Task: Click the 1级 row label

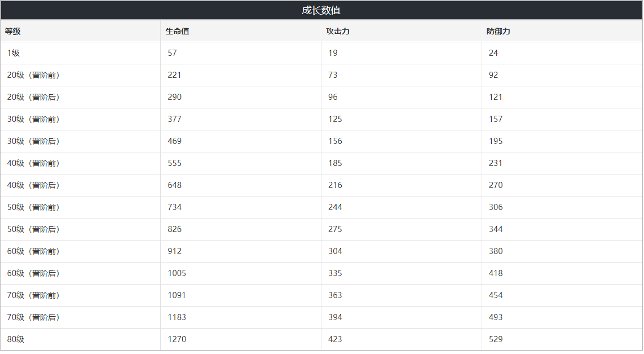Action: click(14, 53)
